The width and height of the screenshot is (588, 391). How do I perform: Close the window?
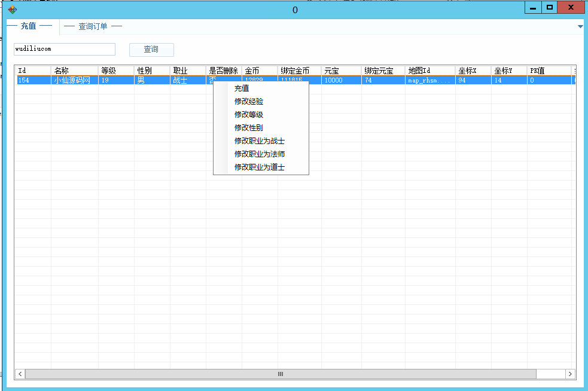pyautogui.click(x=571, y=8)
